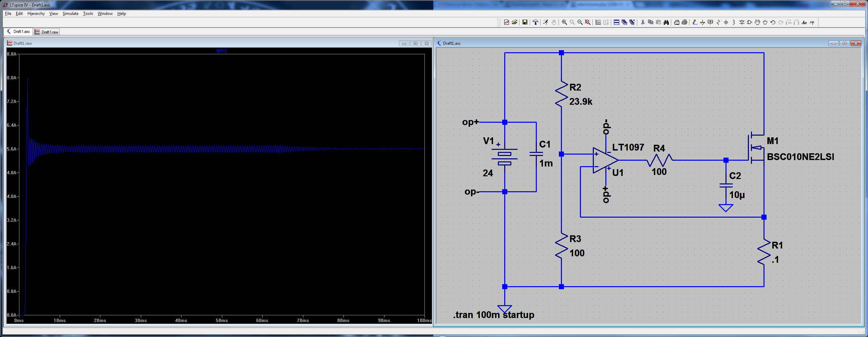This screenshot has height=337, width=868.
Task: Find with the binoculars icon
Action: pyautogui.click(x=666, y=22)
